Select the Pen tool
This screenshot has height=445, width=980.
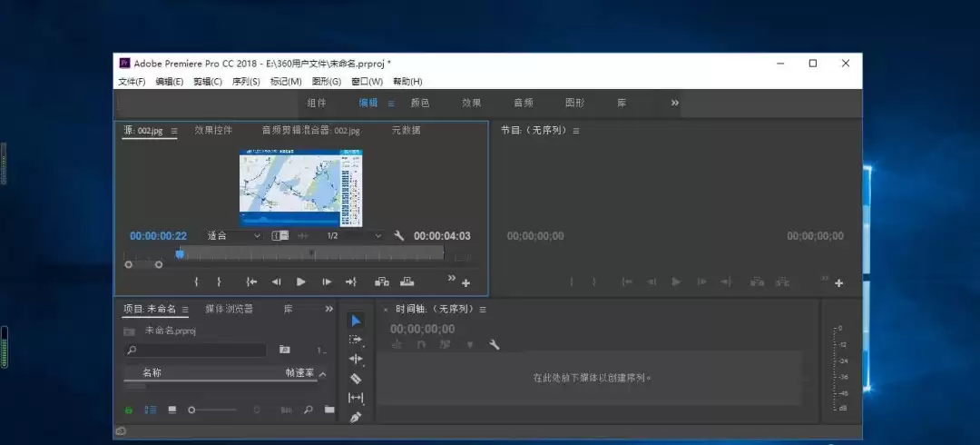point(356,417)
